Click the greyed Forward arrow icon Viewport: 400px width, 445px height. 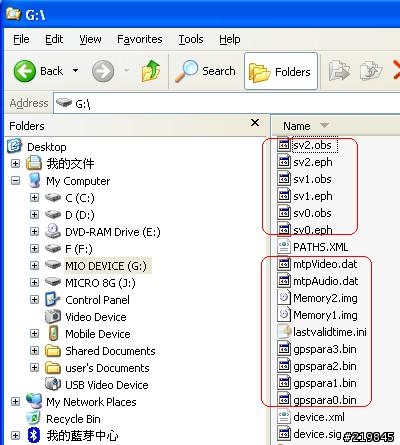103,71
